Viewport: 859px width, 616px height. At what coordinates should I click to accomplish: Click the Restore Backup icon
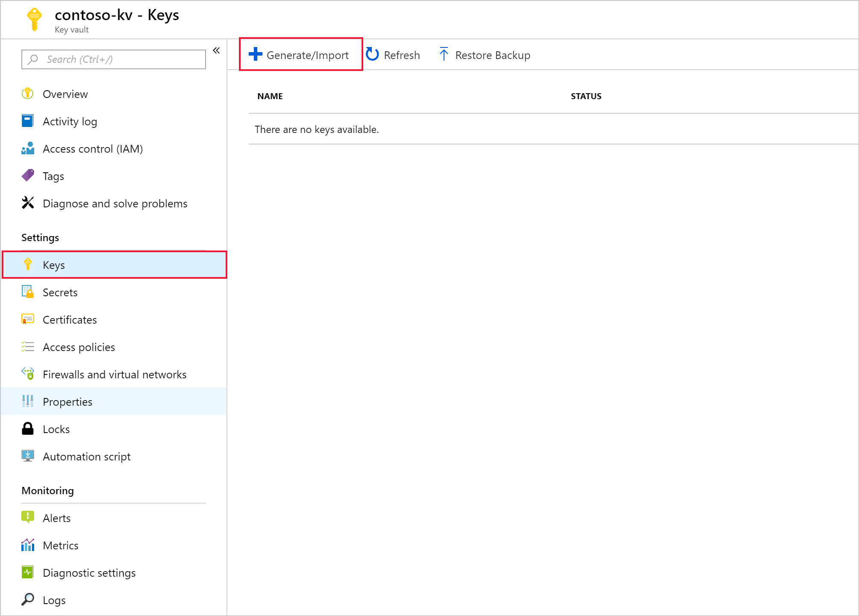click(x=443, y=55)
